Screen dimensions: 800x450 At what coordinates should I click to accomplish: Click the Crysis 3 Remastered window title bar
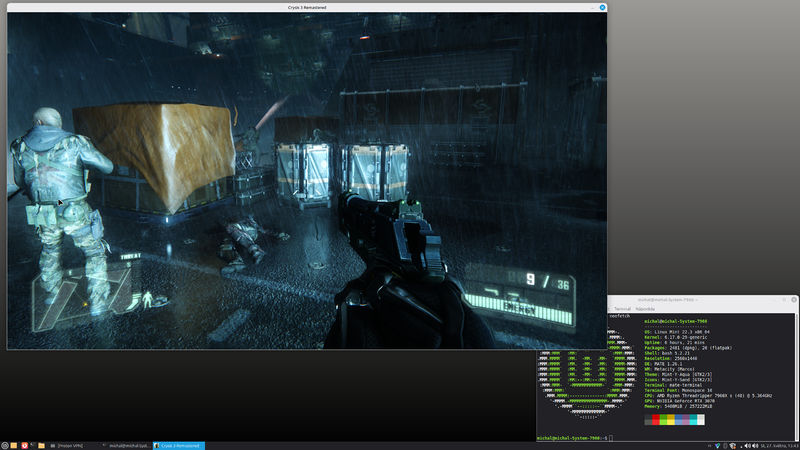(x=307, y=8)
